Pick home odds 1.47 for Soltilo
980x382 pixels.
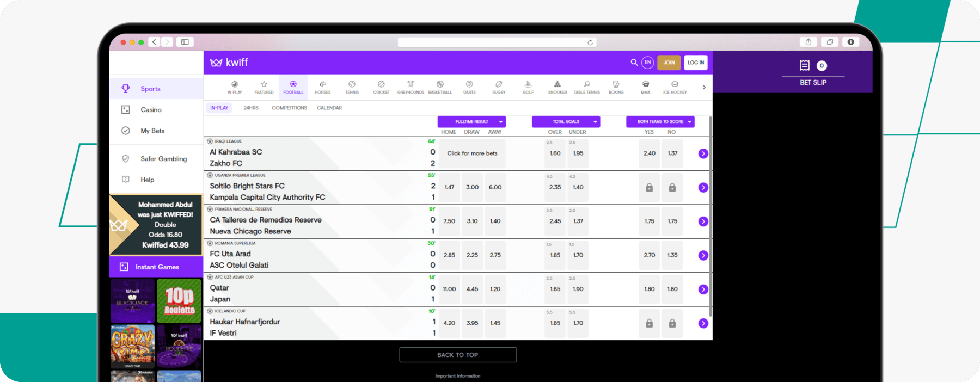click(x=449, y=187)
